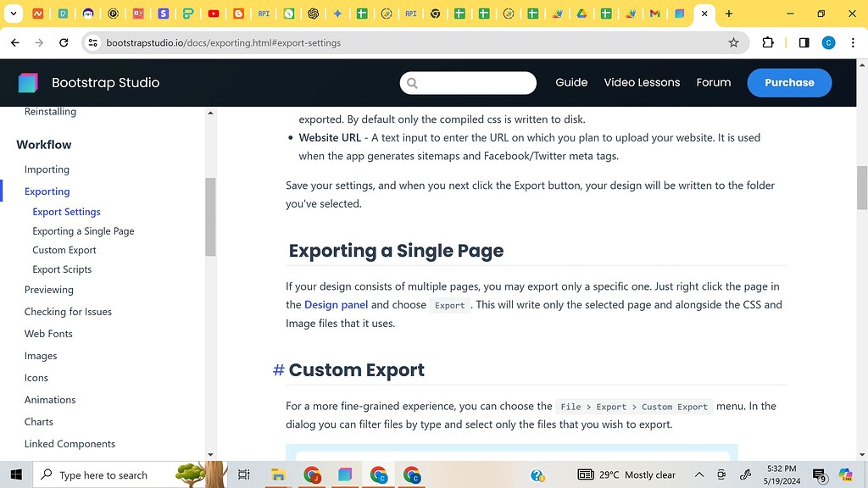Switch to the Forum navigation item

click(713, 82)
